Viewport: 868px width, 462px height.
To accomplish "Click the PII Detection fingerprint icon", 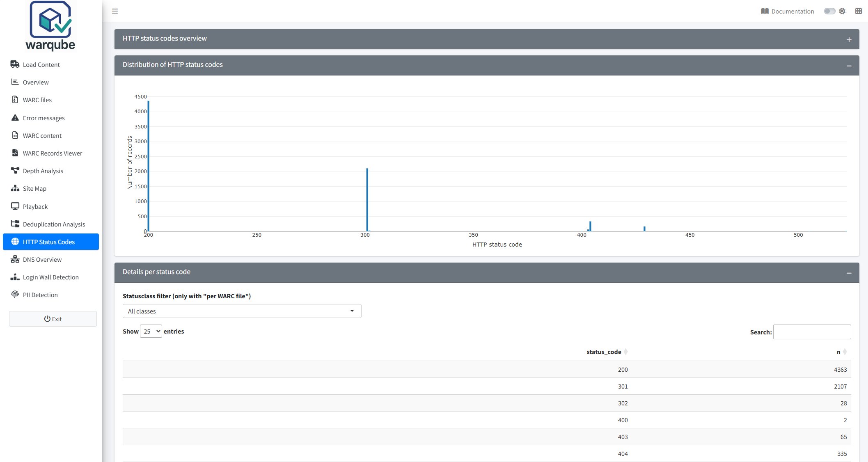I will (x=15, y=295).
